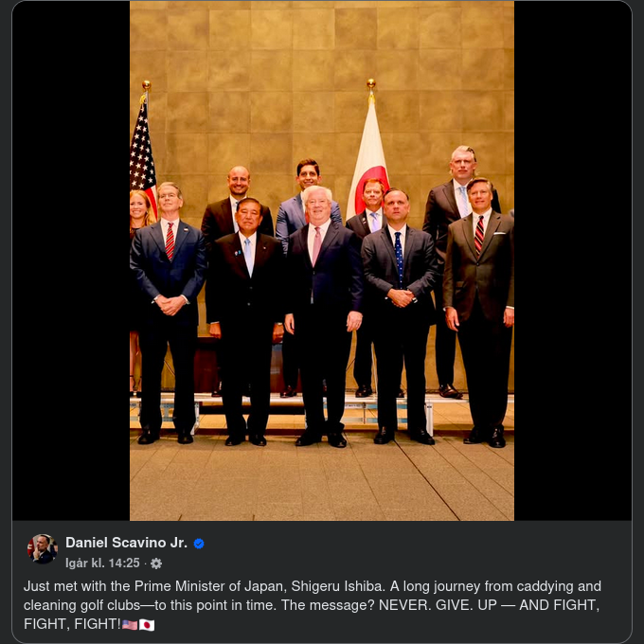Open the group photo in viewer

[x=322, y=260]
